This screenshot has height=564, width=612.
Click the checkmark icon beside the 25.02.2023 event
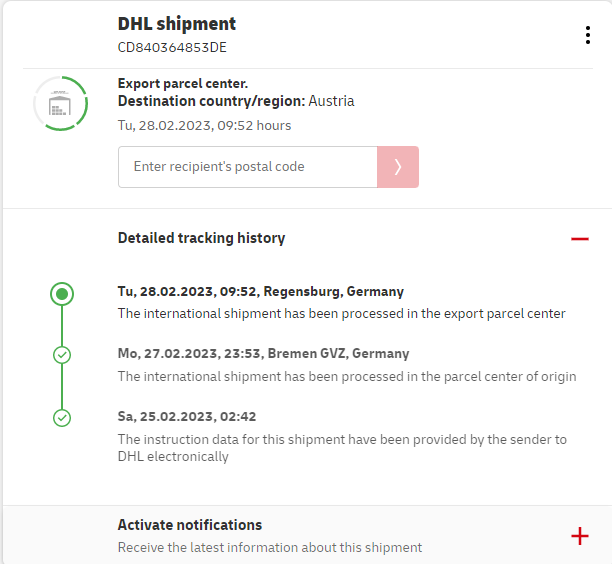[x=62, y=417]
